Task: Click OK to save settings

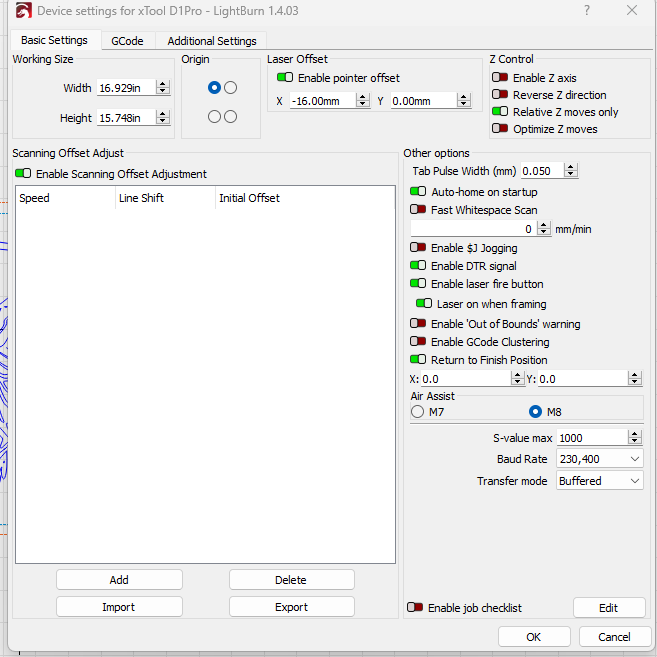Action: [x=534, y=637]
